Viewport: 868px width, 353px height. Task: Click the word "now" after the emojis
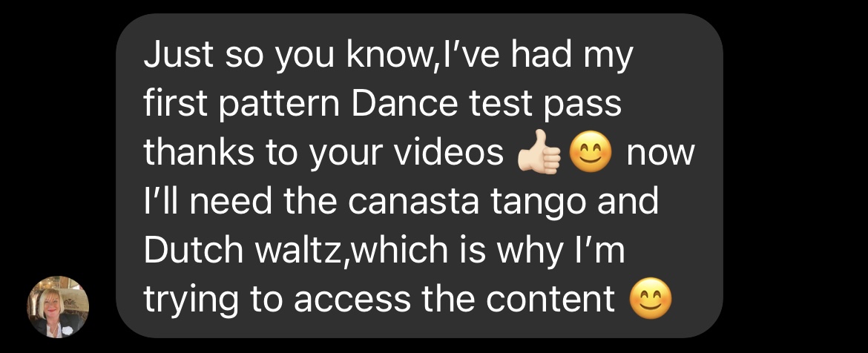click(660, 155)
